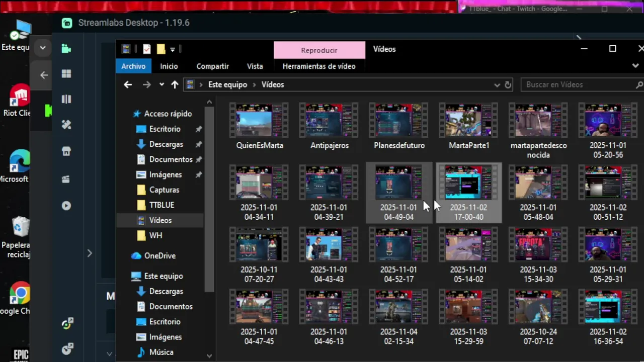Open address bar history dropdown
The image size is (644, 362).
[497, 85]
